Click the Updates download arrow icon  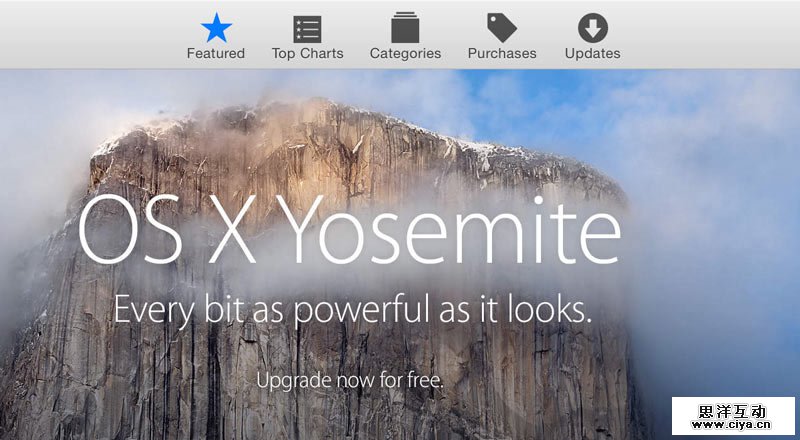593,28
